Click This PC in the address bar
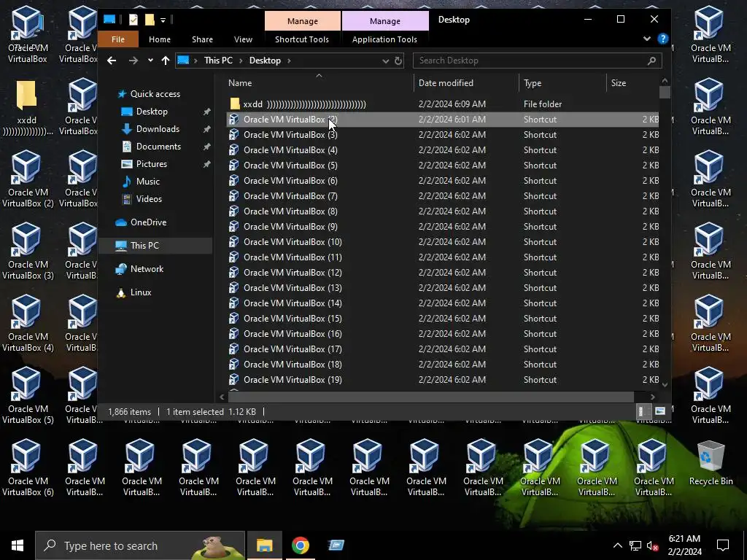The width and height of the screenshot is (747, 560). click(218, 61)
